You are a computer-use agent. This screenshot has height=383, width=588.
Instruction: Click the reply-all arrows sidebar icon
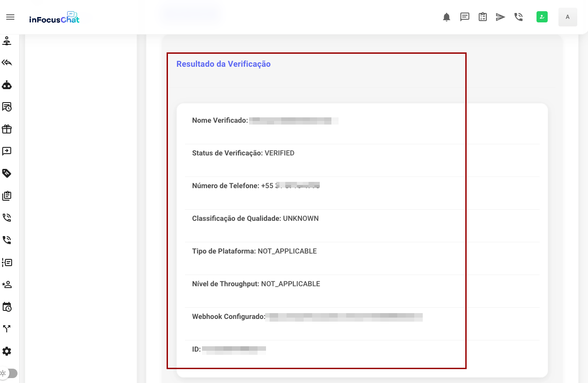[x=7, y=63]
